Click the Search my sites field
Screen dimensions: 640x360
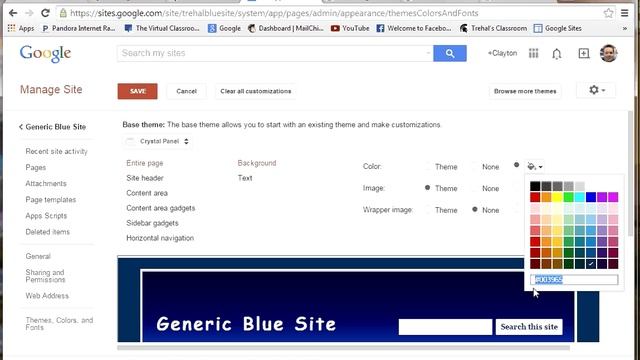(x=275, y=53)
